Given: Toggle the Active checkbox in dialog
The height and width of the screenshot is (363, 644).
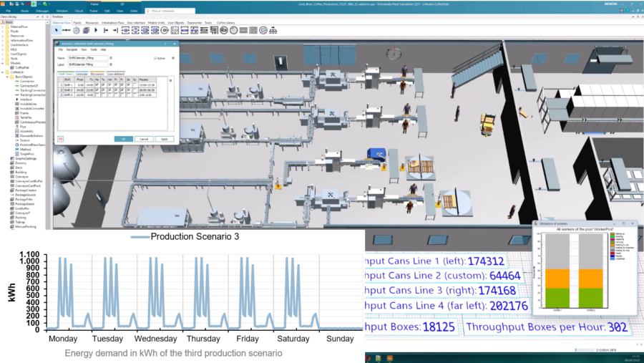Looking at the screenshot, I should point(155,58).
